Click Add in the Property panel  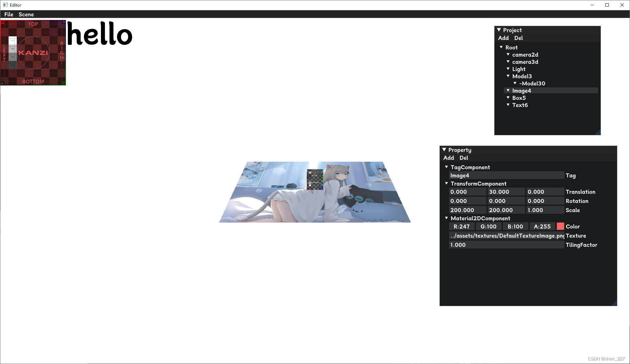click(449, 158)
